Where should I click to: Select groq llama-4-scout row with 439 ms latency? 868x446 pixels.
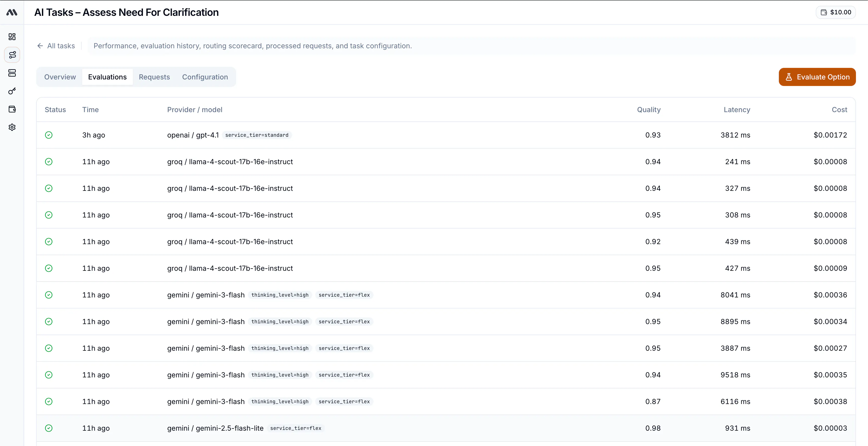446,242
